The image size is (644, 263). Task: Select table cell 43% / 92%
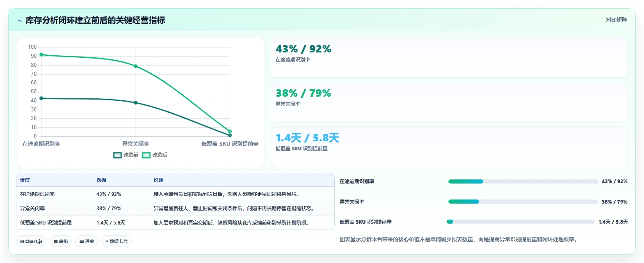tap(109, 194)
